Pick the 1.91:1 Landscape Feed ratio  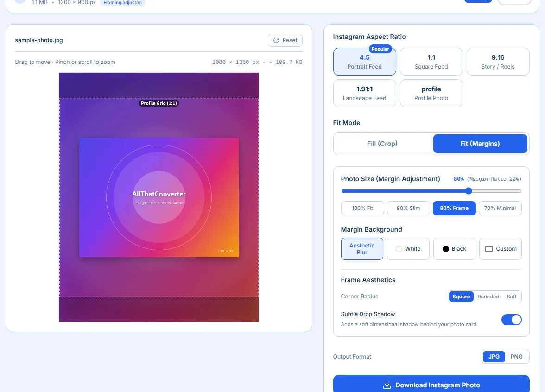coord(364,93)
